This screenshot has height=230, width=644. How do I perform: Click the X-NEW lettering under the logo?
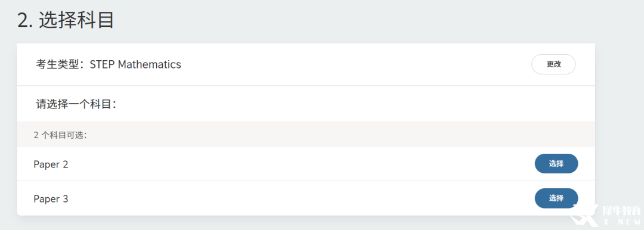[622, 222]
